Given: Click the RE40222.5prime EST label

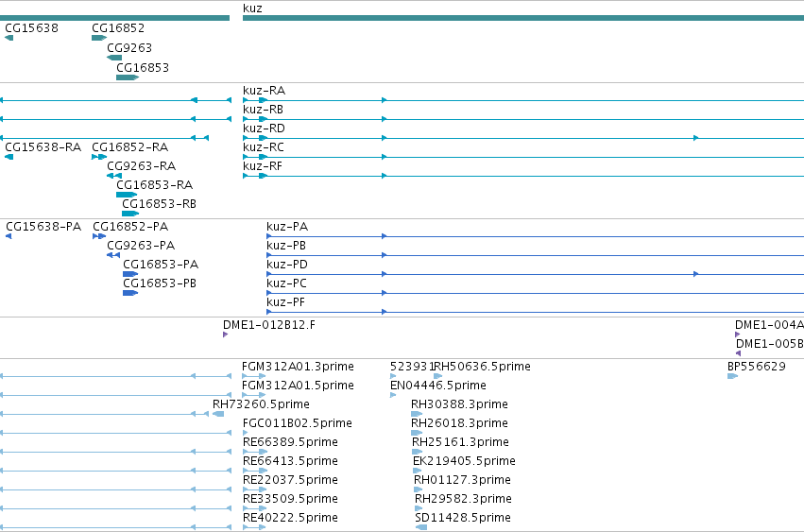Looking at the screenshot, I should coord(290,518).
